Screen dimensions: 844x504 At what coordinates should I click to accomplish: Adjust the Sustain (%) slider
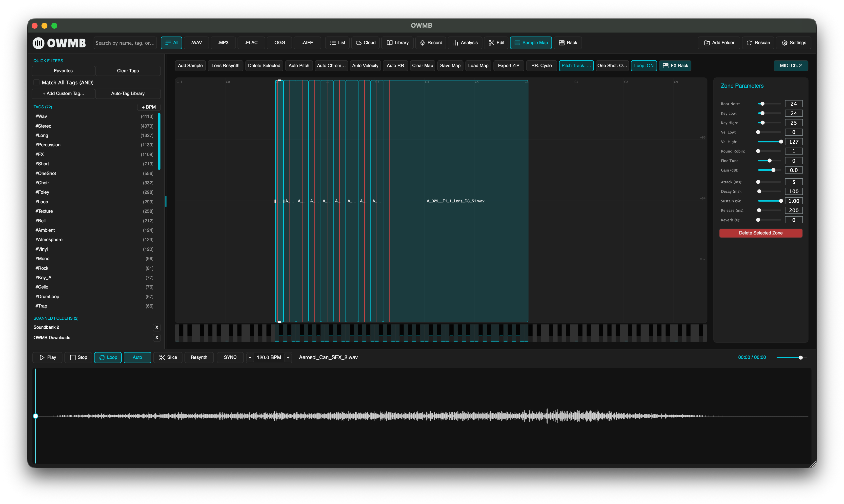(x=769, y=201)
